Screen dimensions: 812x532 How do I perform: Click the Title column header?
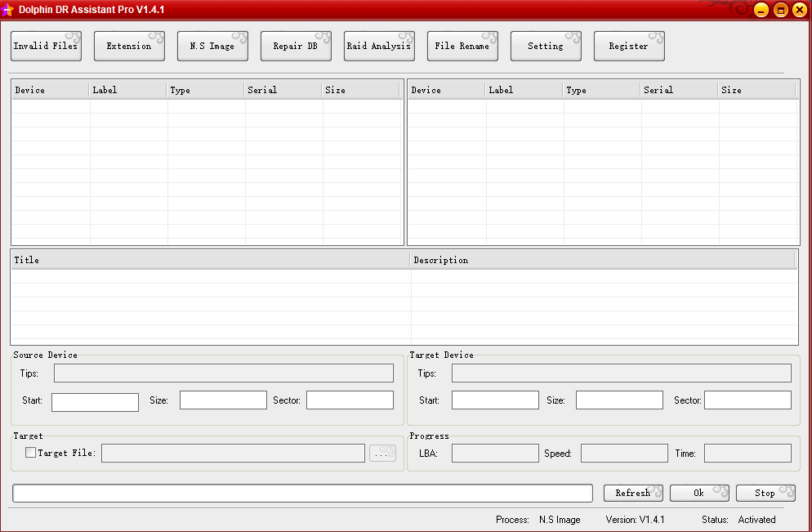(211, 260)
